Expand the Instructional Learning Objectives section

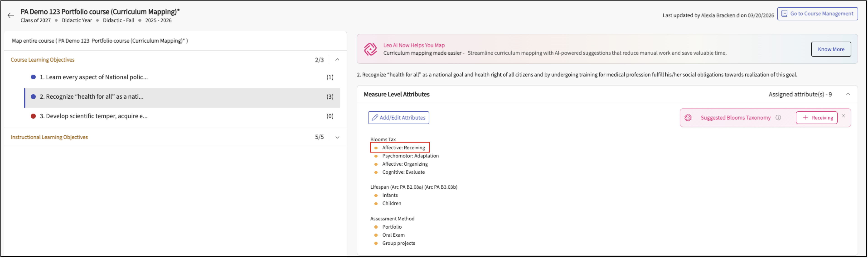337,137
